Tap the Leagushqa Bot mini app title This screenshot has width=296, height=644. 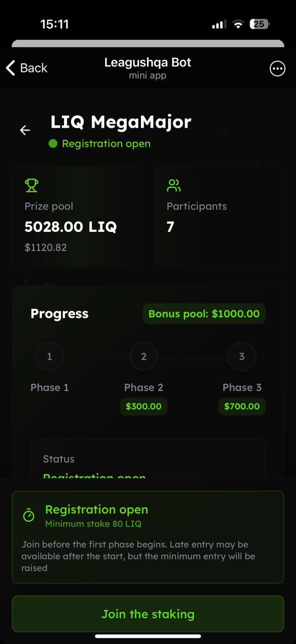point(147,68)
